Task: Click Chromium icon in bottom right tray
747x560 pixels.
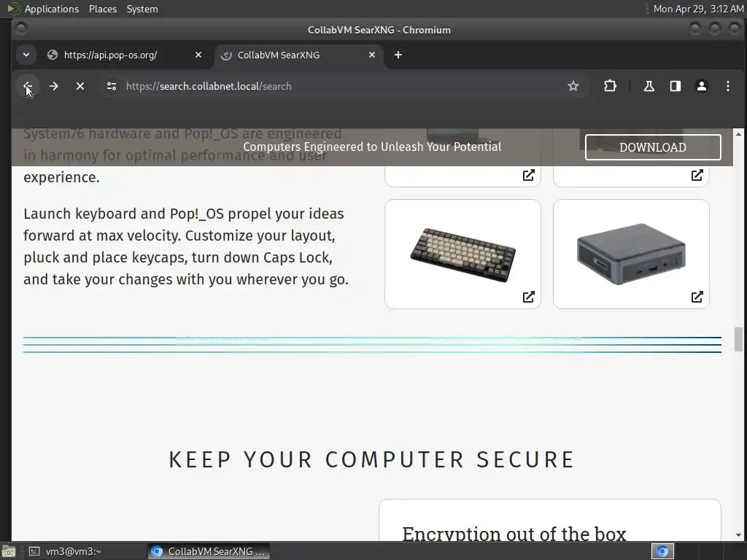Action: click(x=662, y=551)
